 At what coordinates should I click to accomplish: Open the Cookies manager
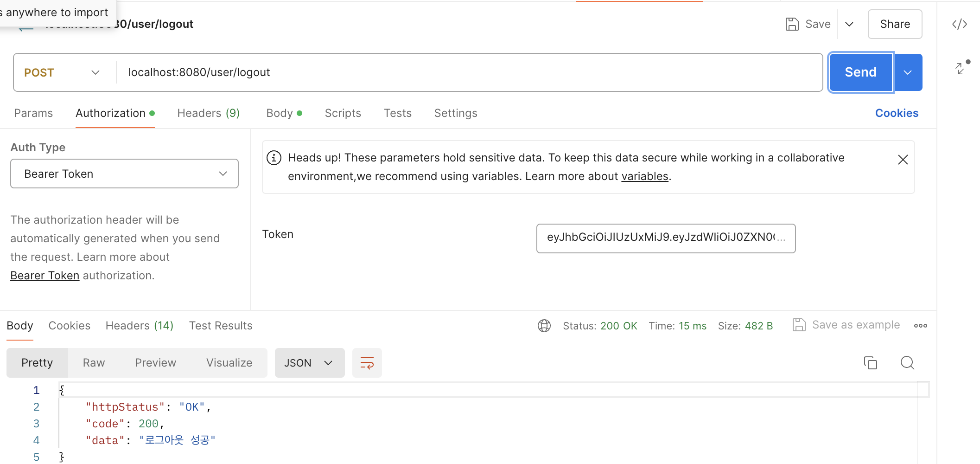(896, 113)
